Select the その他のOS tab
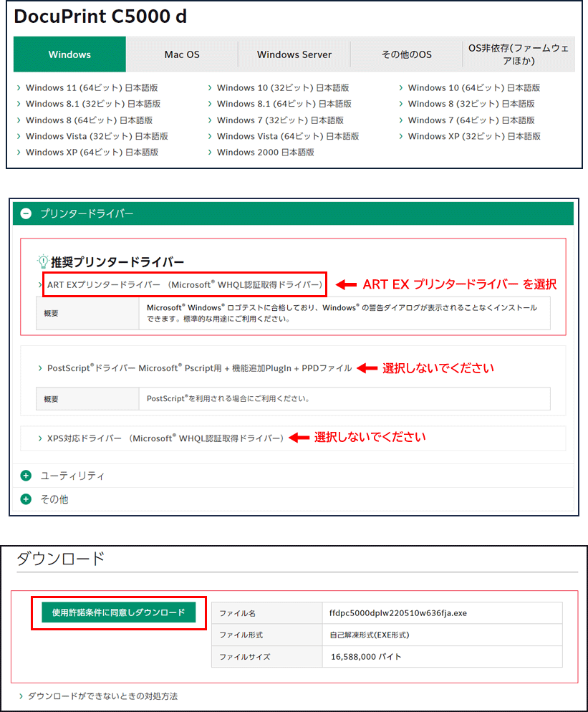588x712 pixels. coord(407,54)
